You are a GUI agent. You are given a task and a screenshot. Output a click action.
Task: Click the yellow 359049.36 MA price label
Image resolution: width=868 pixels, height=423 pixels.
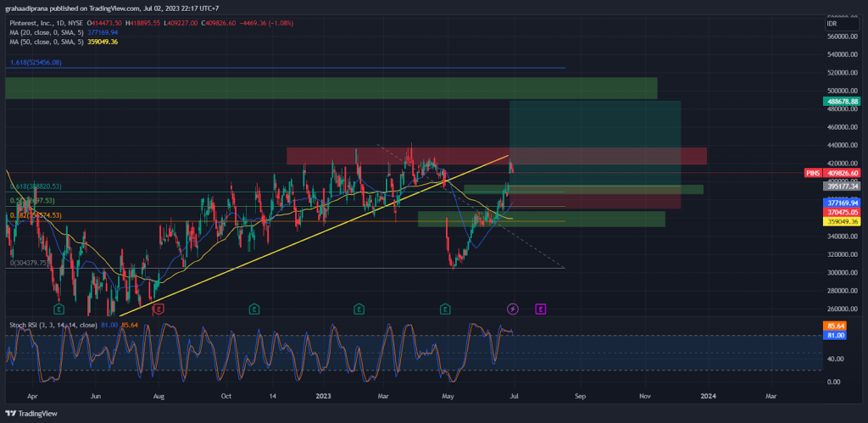pos(842,221)
